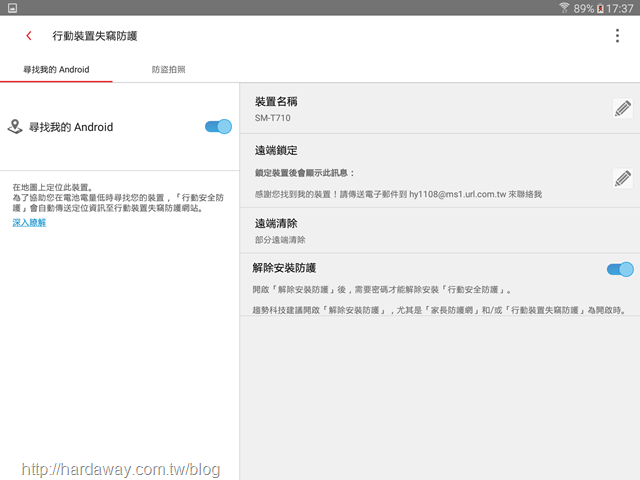Image resolution: width=640 pixels, height=480 pixels.
Task: Toggle the 尋找我的 Android switch
Action: tap(218, 127)
